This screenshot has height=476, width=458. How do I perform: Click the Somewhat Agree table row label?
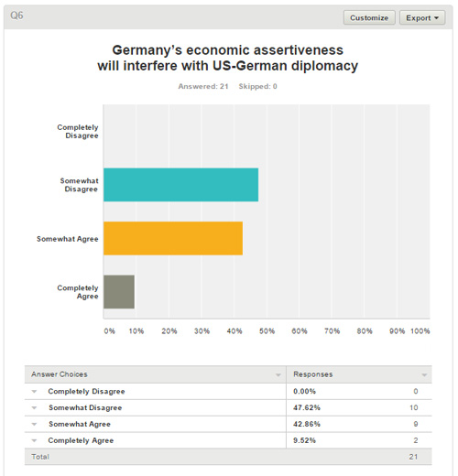point(80,424)
